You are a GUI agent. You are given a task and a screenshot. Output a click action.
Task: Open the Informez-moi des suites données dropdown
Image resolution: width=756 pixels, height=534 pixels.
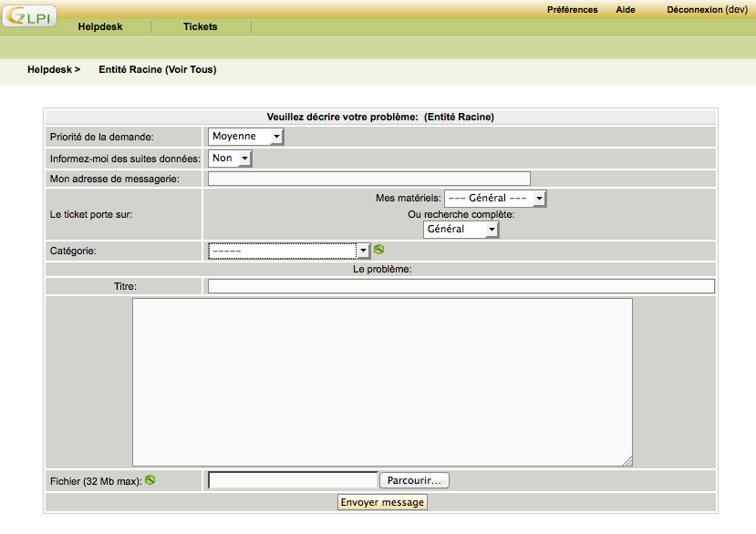point(230,159)
